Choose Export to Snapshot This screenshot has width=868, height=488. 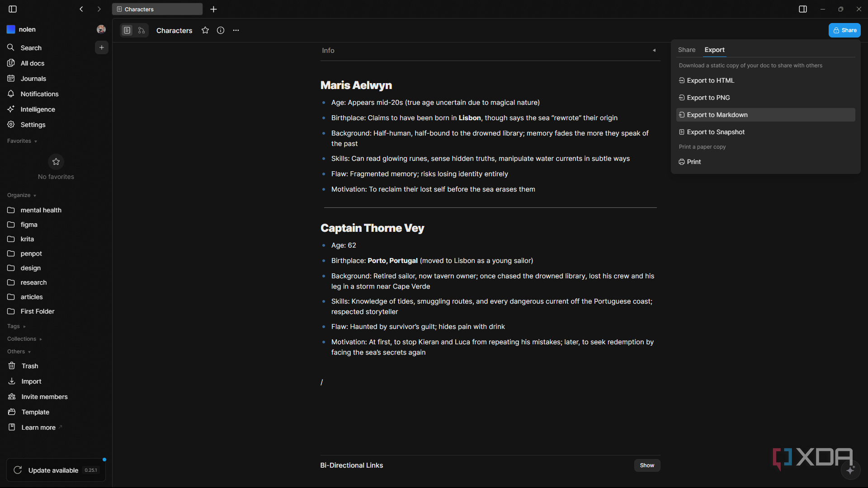click(765, 132)
